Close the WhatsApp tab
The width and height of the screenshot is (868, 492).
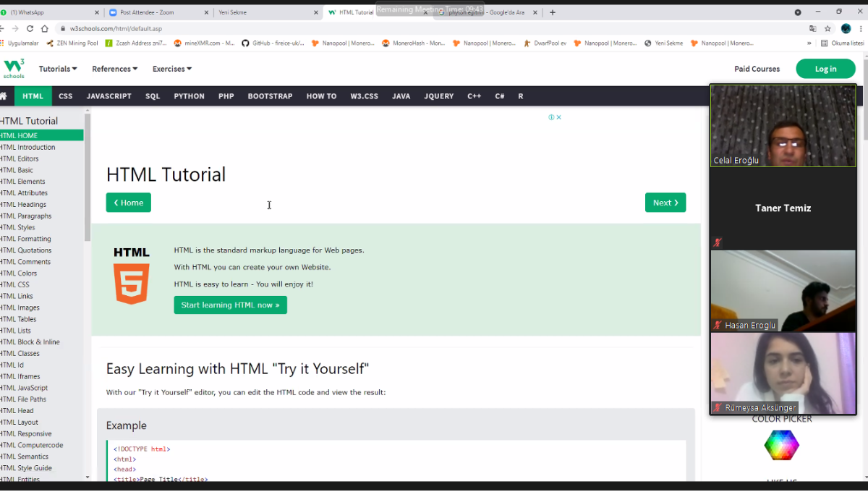pyautogui.click(x=98, y=12)
